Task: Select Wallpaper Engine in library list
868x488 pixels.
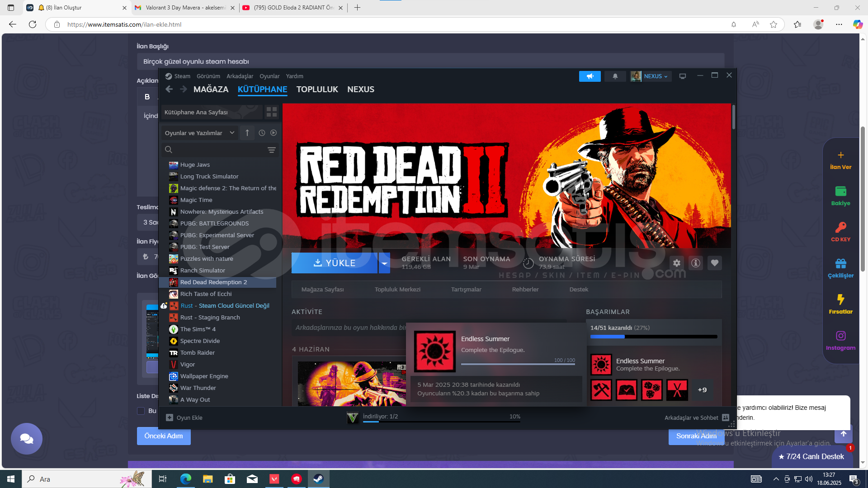Action: click(204, 376)
